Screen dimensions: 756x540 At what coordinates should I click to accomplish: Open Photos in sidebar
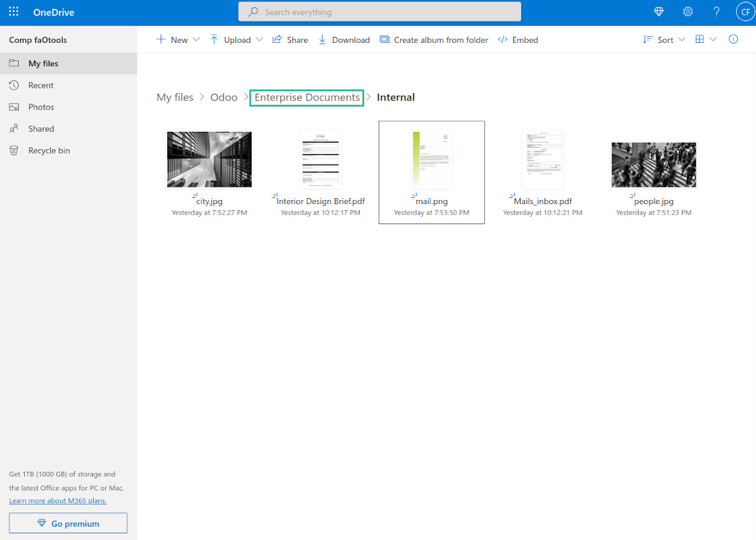68,107
